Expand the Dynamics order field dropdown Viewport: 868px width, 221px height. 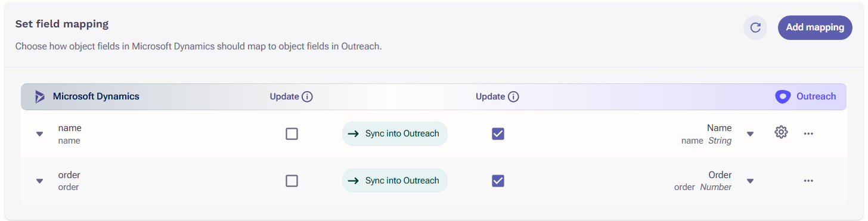point(40,181)
